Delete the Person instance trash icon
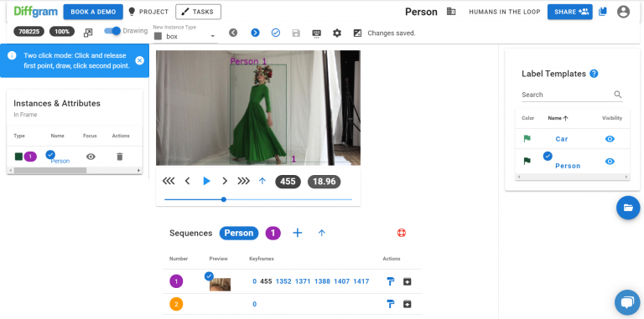The width and height of the screenshot is (644, 319). (x=120, y=157)
